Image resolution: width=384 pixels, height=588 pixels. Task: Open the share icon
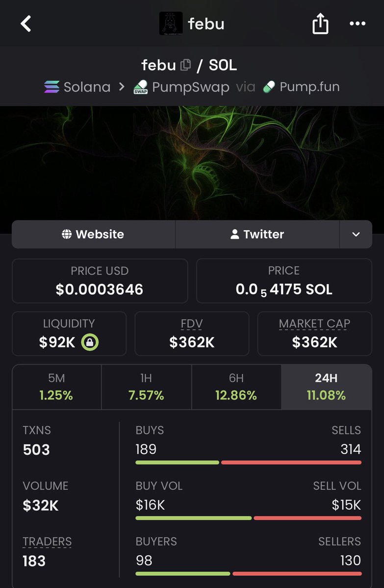coord(320,23)
